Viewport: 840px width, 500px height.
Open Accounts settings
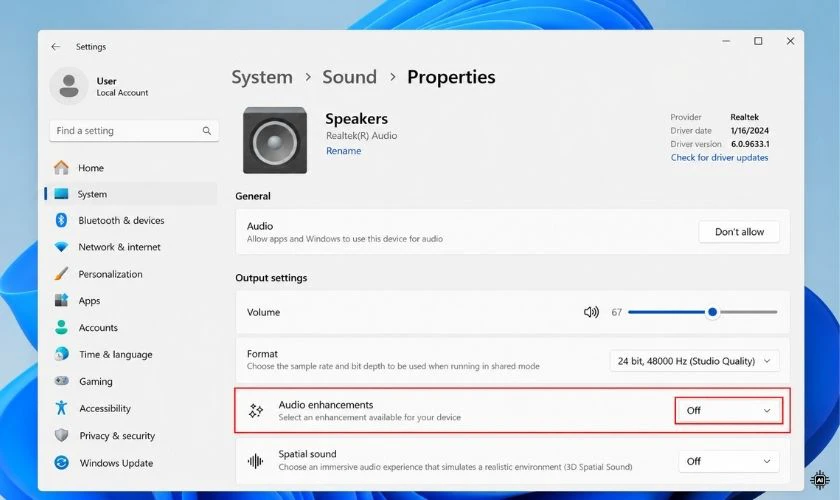(x=131, y=327)
